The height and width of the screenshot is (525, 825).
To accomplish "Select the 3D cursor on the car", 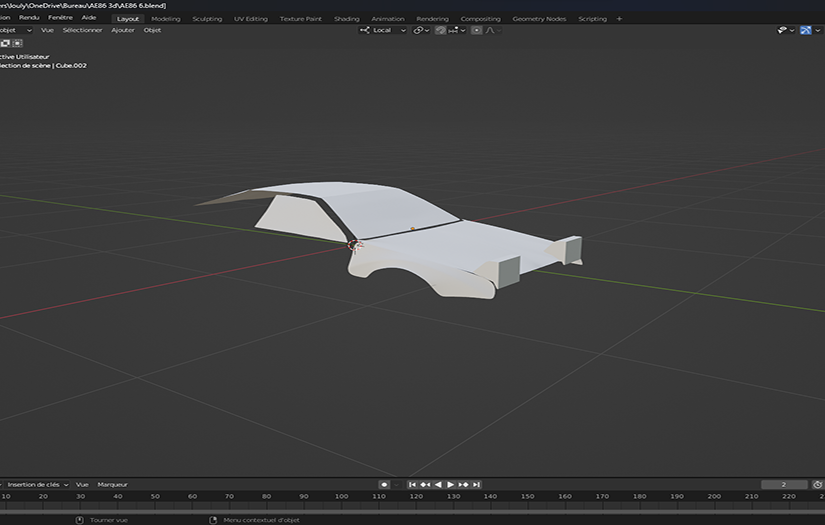I will [x=355, y=245].
